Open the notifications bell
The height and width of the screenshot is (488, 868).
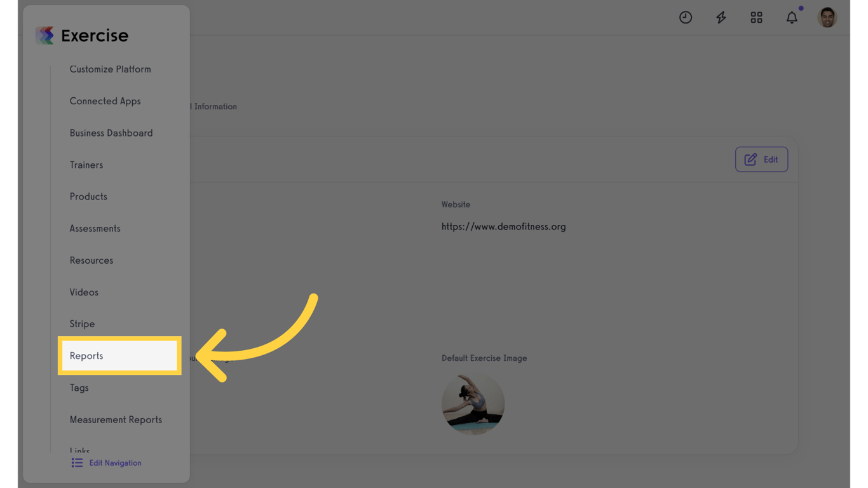coord(792,18)
